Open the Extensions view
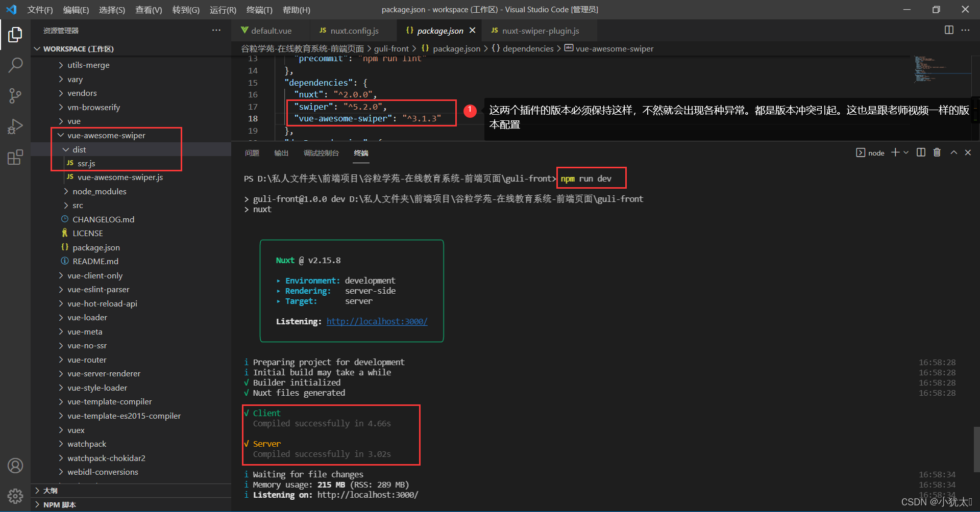This screenshot has width=980, height=512. click(x=15, y=157)
